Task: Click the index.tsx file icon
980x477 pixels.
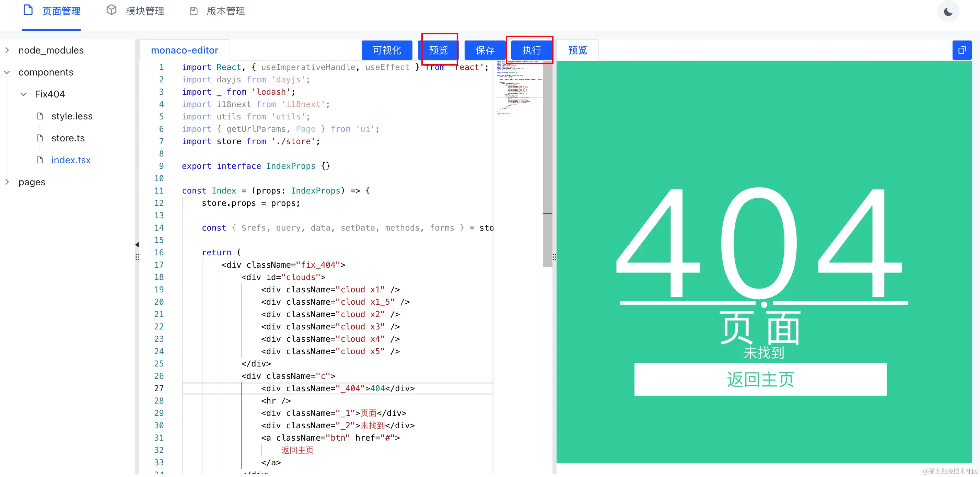Action: pyautogui.click(x=39, y=160)
